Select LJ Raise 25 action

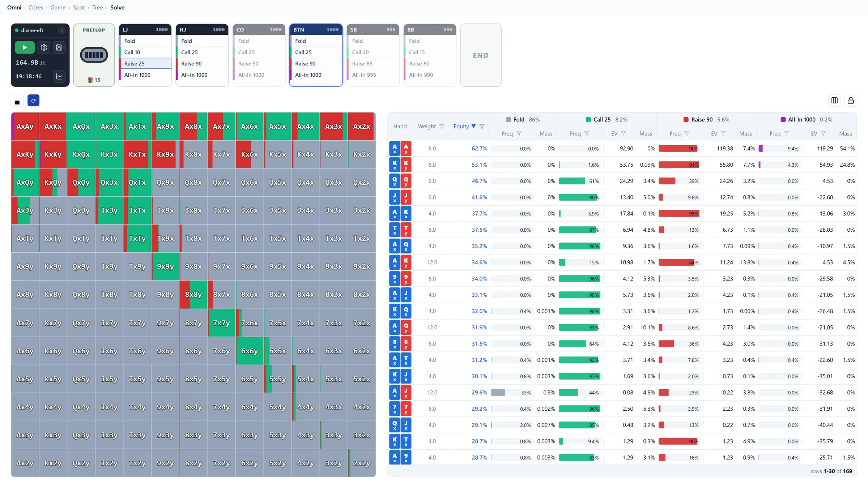145,63
